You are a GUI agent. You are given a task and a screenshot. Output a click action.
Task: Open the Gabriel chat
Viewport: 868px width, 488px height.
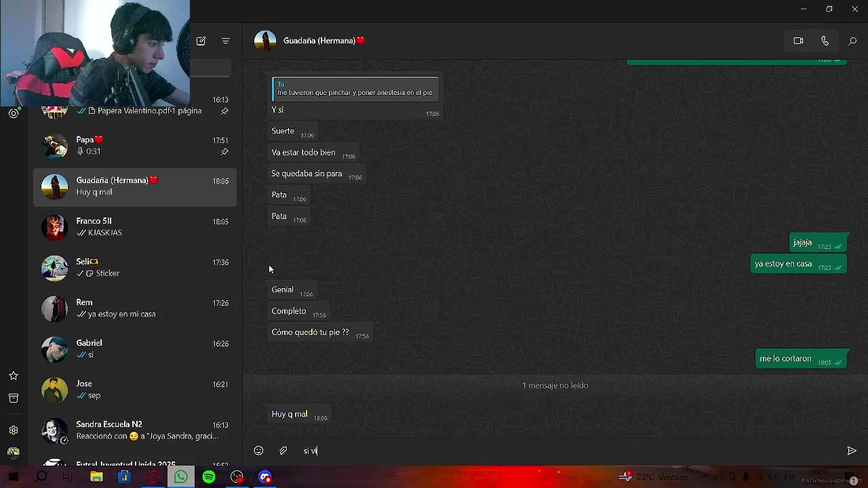click(135, 348)
